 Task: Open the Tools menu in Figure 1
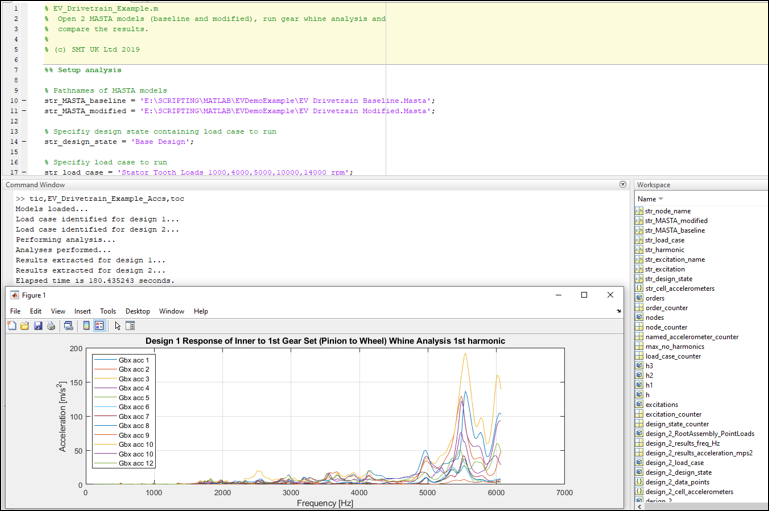pos(108,311)
